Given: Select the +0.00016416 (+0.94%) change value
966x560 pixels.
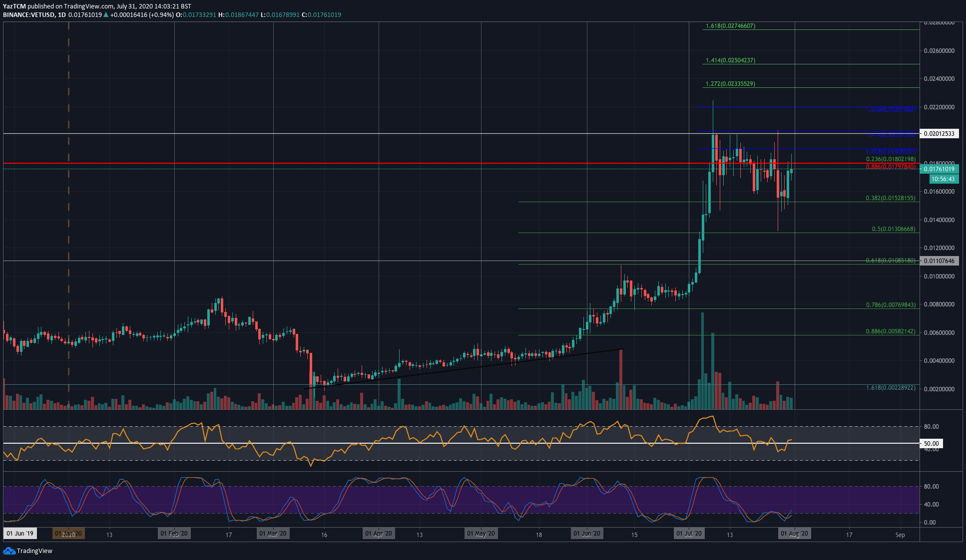Looking at the screenshot, I should click(142, 14).
